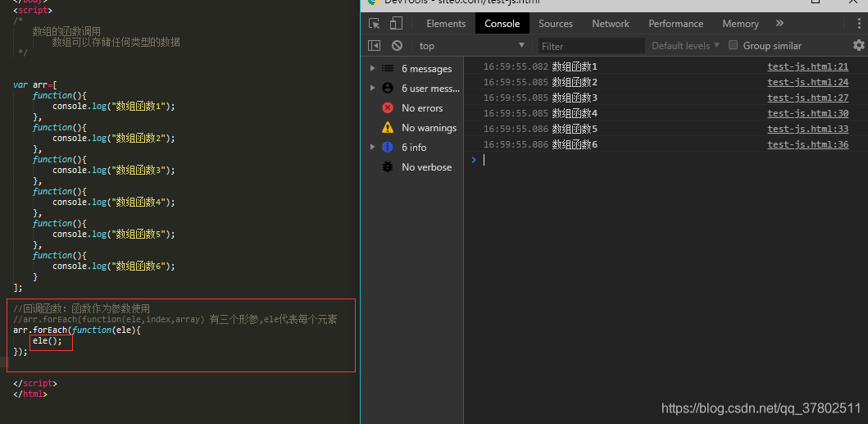868x424 pixels.
Task: Select the No warnings sidebar row
Action: coord(412,127)
